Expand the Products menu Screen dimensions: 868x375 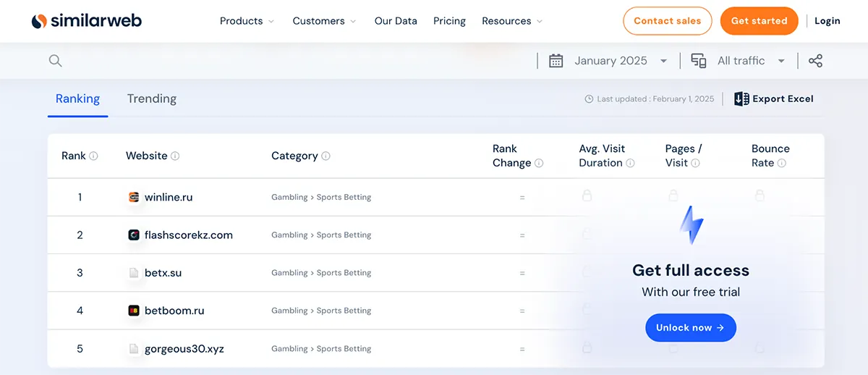[247, 21]
